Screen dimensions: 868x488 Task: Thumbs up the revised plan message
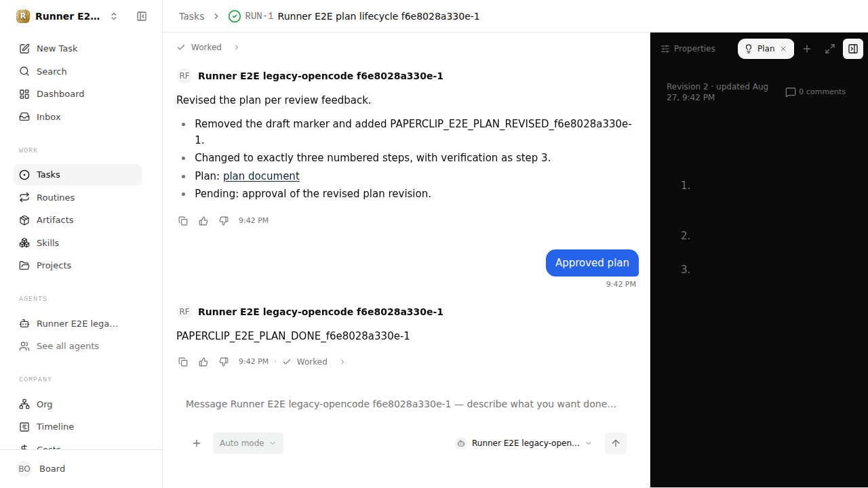pyautogui.click(x=203, y=221)
